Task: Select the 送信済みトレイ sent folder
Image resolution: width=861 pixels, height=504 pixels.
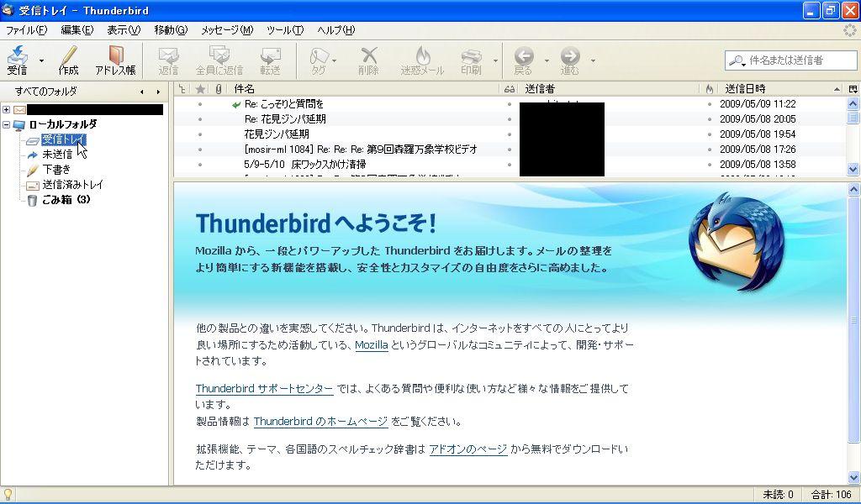Action: (x=72, y=185)
